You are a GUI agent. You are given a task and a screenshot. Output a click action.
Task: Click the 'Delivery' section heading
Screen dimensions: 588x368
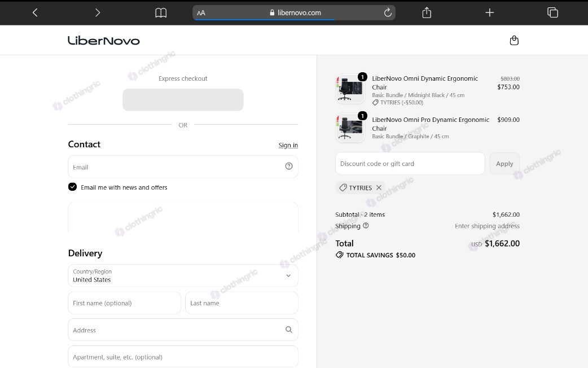(x=85, y=253)
